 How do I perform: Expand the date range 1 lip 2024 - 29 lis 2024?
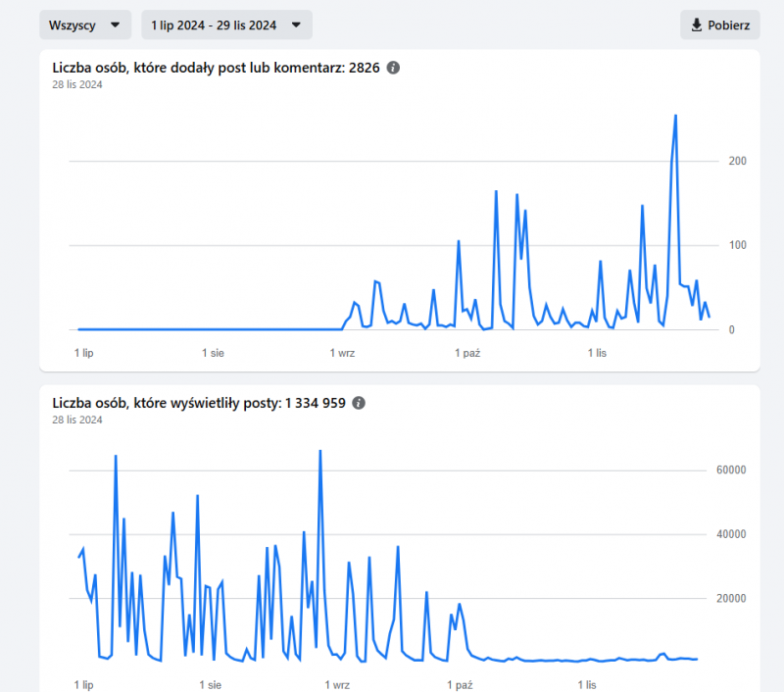coord(226,25)
